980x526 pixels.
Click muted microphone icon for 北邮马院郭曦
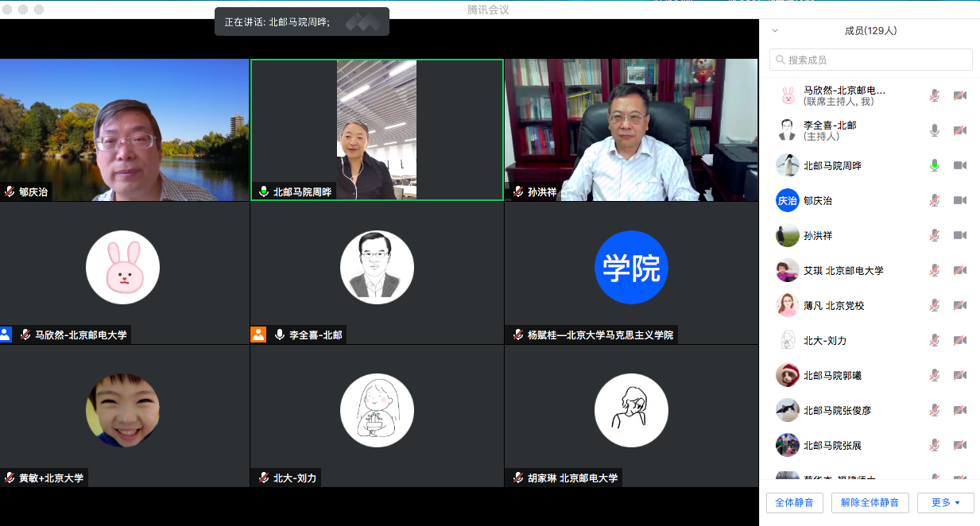click(x=935, y=375)
